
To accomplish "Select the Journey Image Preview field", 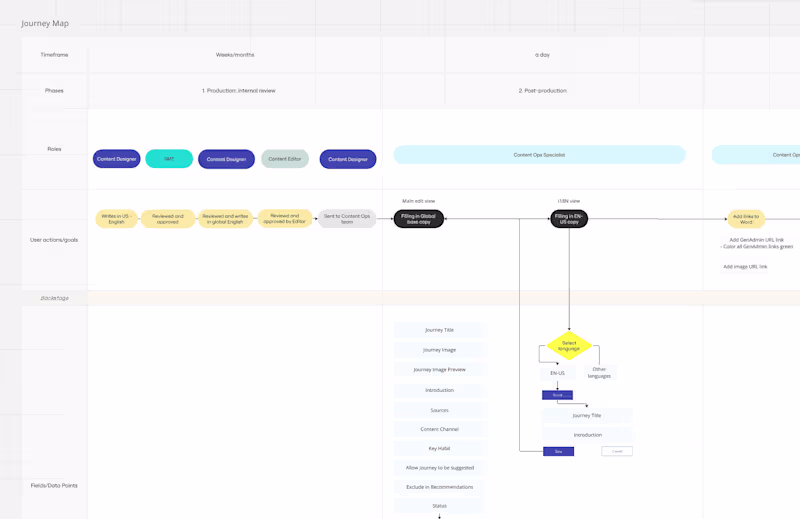I will (439, 369).
